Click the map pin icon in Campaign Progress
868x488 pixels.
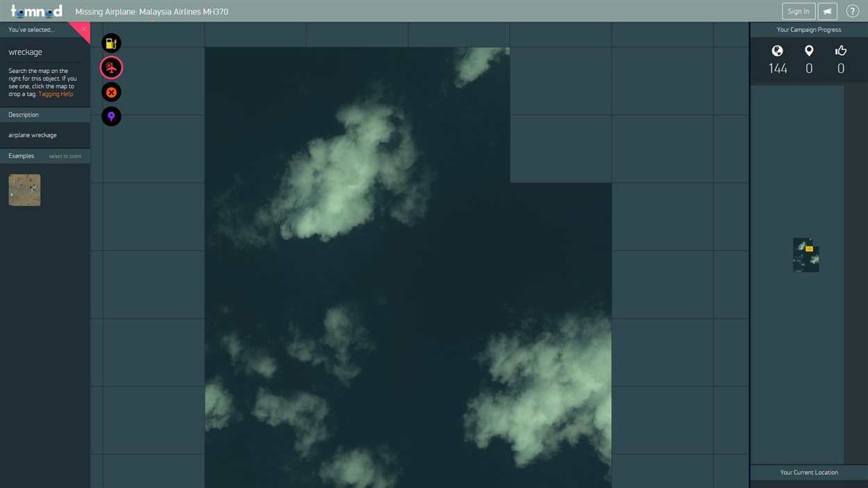tap(809, 51)
